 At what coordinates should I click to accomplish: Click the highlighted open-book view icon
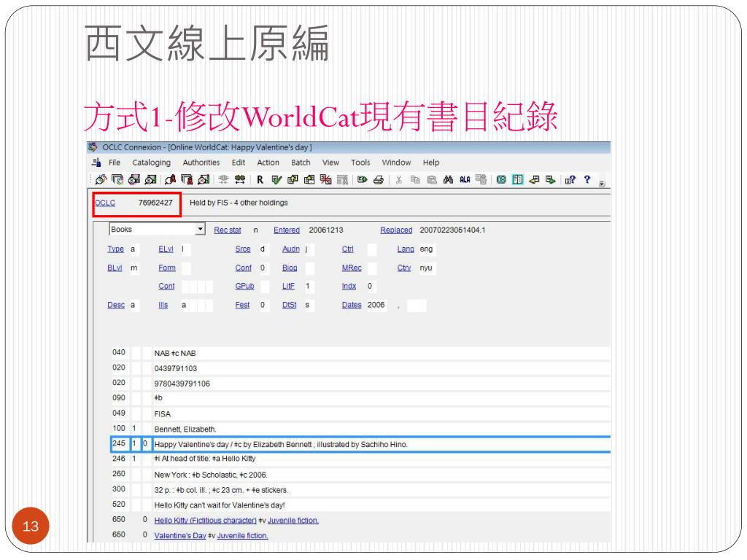point(518,179)
